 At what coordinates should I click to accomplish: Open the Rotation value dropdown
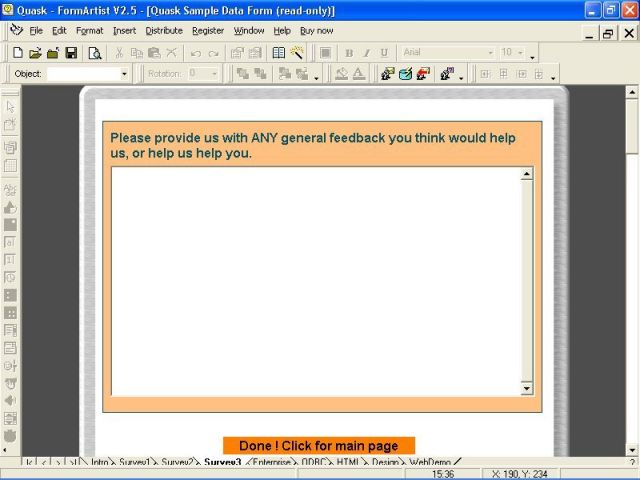pos(214,74)
